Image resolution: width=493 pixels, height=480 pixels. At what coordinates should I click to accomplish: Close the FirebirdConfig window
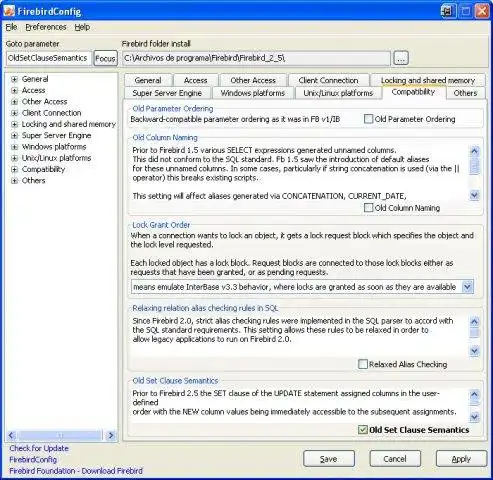482,11
